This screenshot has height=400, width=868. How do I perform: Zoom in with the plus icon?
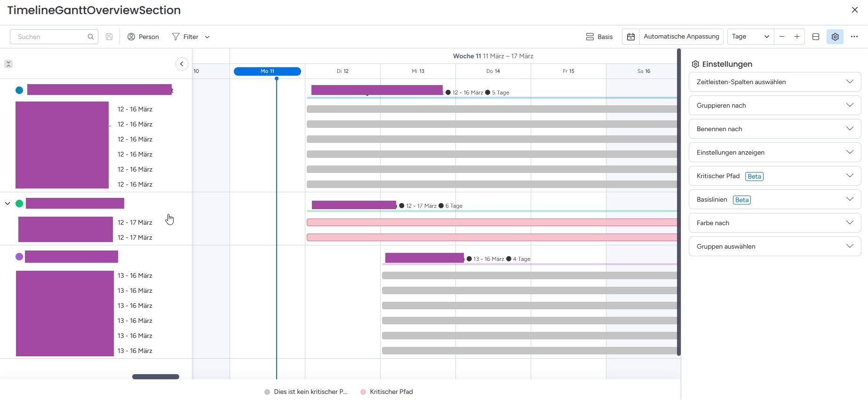click(x=797, y=37)
